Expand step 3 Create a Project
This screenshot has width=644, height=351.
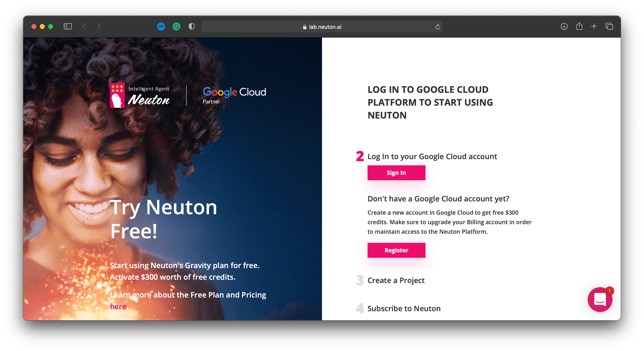(396, 281)
